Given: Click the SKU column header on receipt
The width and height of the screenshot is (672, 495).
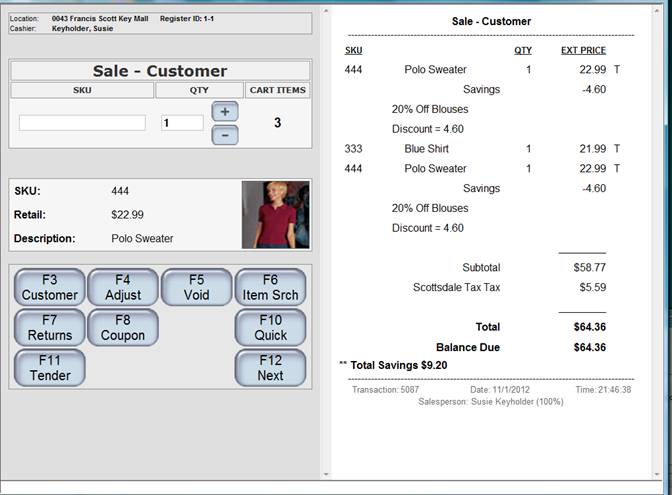Looking at the screenshot, I should pos(354,50).
